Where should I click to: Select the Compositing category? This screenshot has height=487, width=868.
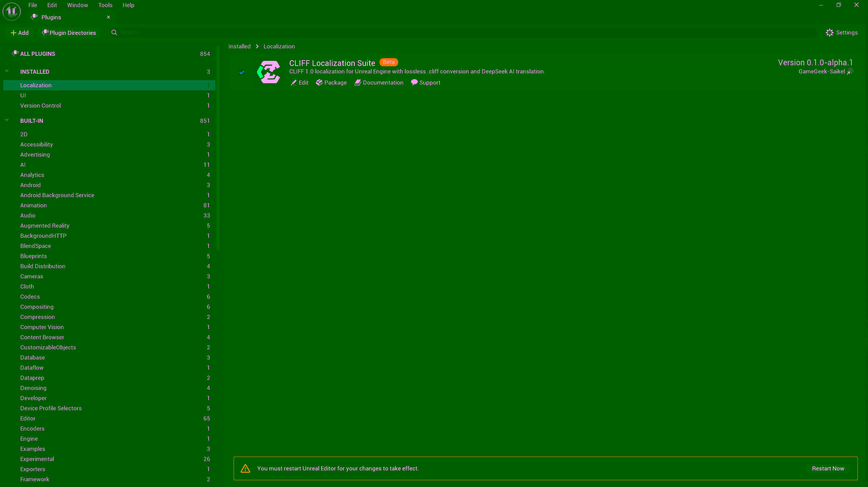(109, 307)
